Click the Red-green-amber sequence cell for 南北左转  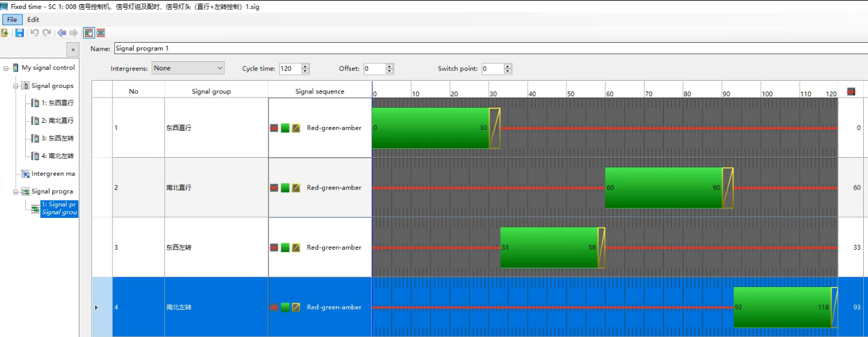320,307
